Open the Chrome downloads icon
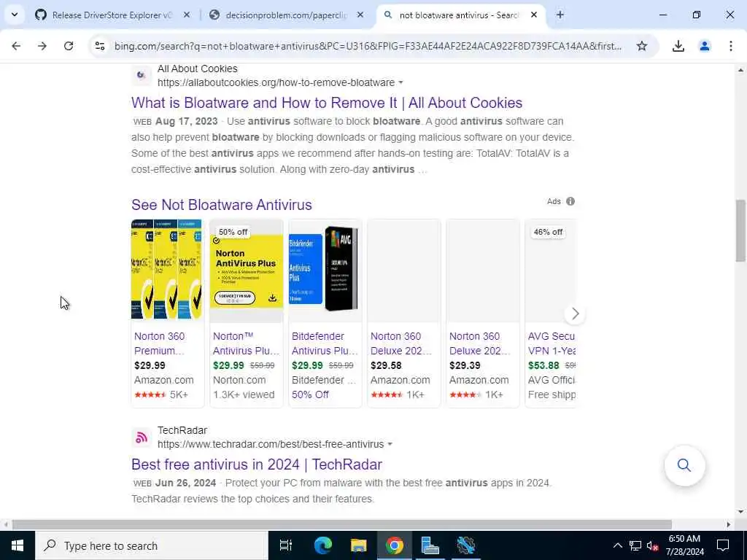 point(678,46)
